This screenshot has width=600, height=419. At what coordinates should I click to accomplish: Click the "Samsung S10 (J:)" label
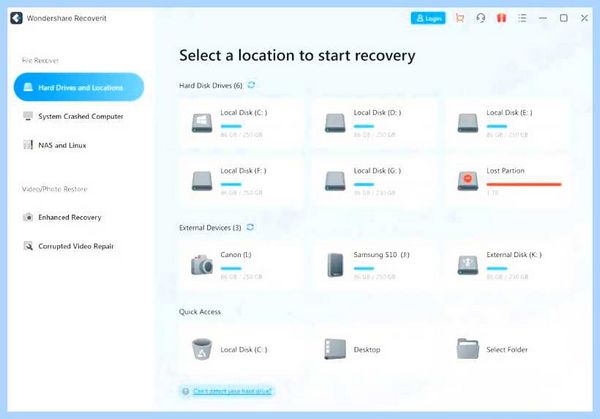[382, 254]
